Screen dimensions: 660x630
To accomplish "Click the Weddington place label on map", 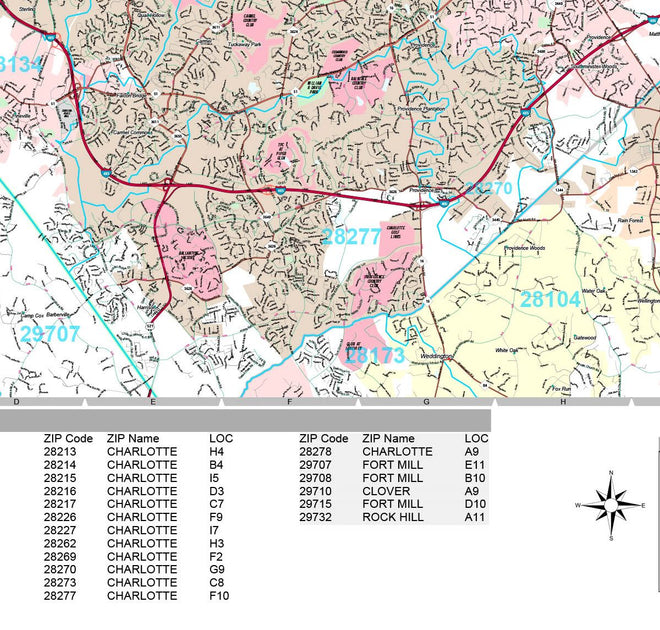I will pos(437,355).
